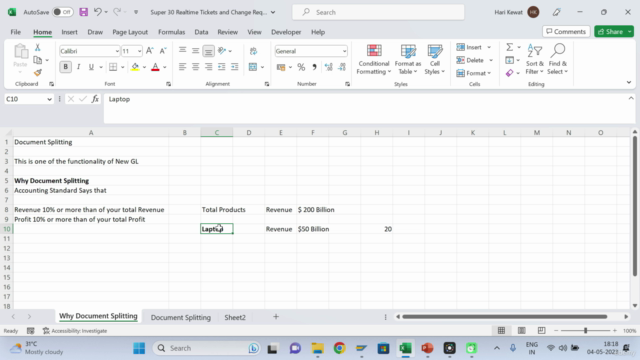Click the Center align icon
Image resolution: width=640 pixels, height=360 pixels.
(x=196, y=67)
